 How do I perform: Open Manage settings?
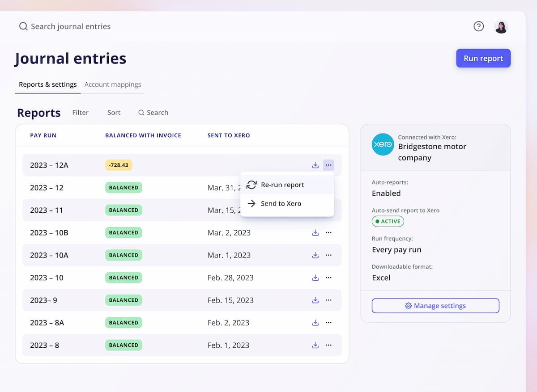[x=435, y=306]
